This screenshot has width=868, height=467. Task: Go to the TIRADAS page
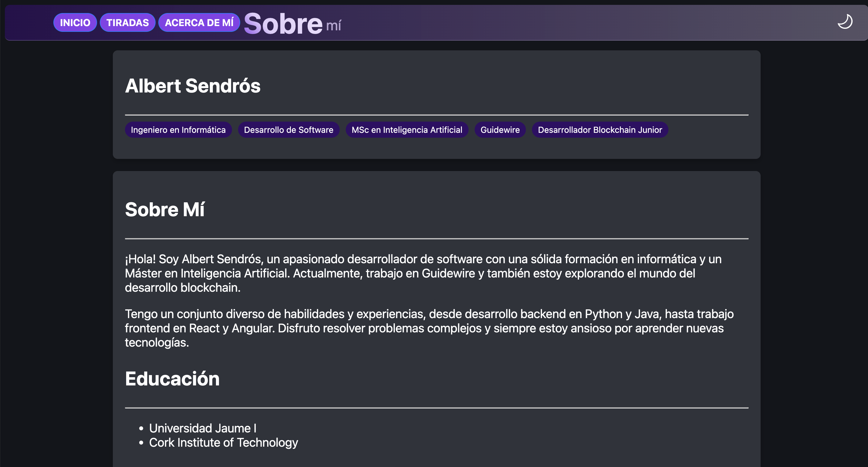tap(127, 22)
